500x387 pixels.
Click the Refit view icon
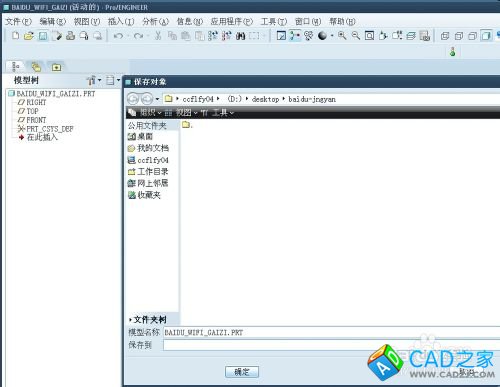point(369,35)
